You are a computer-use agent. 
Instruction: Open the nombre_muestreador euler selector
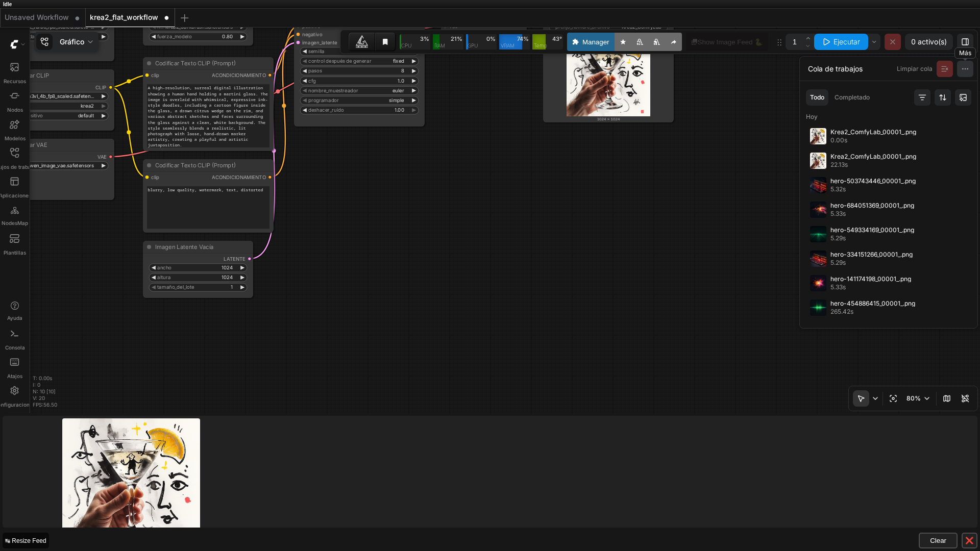[x=359, y=91]
